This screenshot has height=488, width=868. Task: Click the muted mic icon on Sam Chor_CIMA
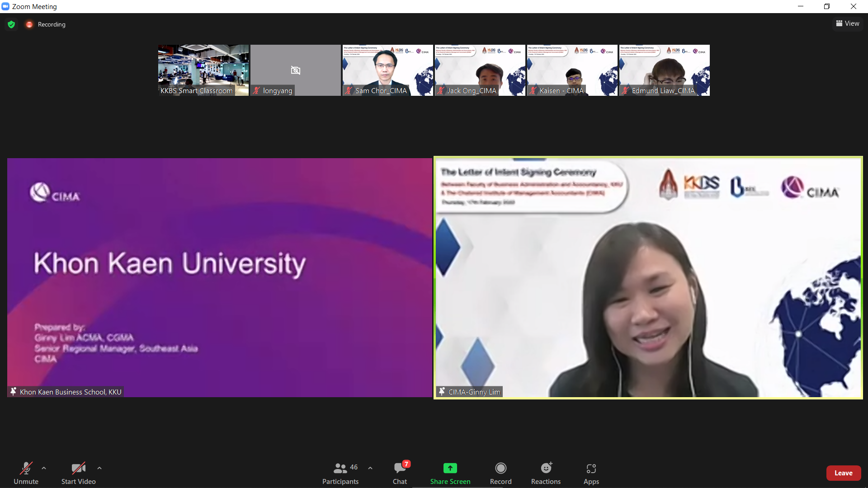349,90
